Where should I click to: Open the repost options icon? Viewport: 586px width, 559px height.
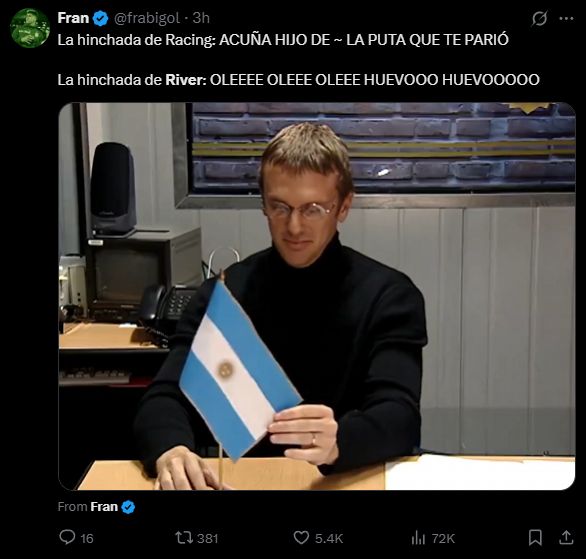[x=184, y=538]
